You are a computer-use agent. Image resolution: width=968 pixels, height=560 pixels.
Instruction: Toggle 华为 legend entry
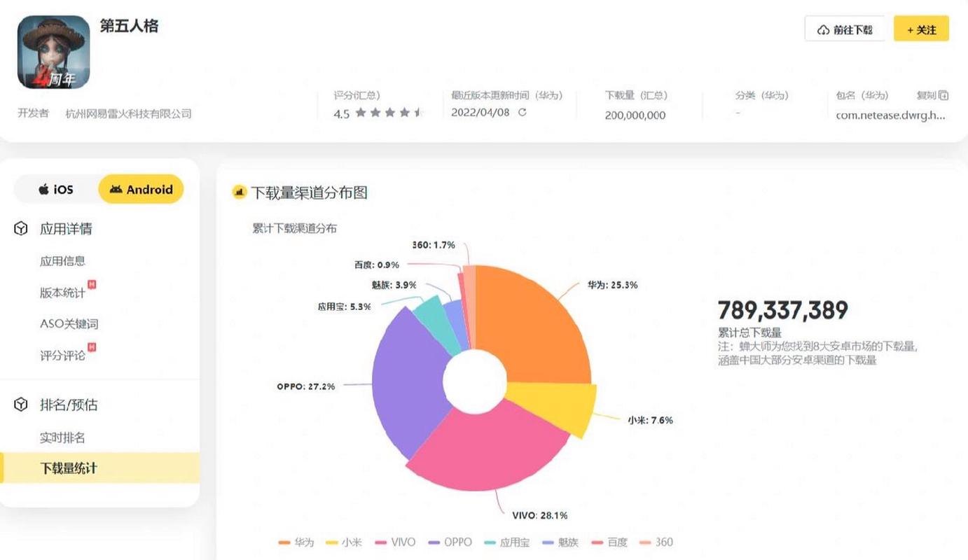(x=296, y=542)
